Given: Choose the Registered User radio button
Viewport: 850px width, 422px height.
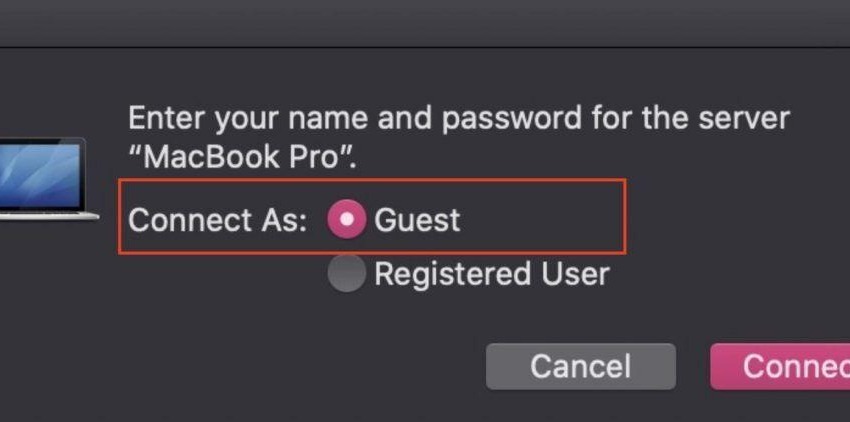Looking at the screenshot, I should (347, 273).
